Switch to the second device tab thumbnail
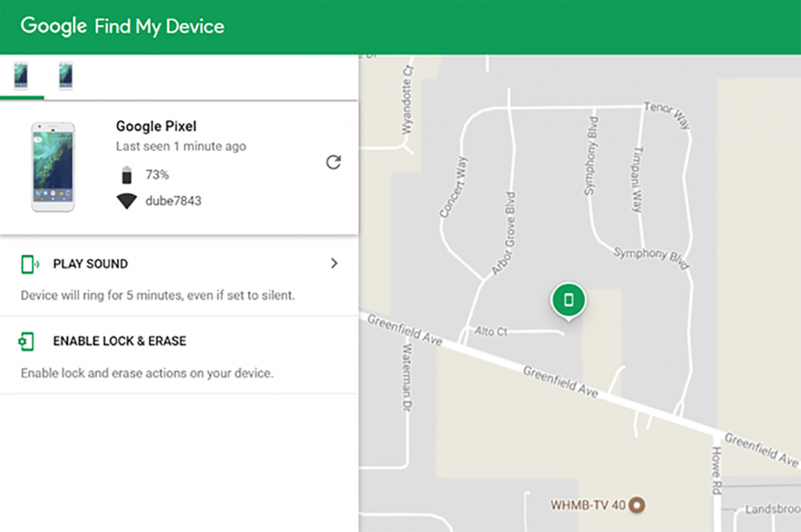This screenshot has height=532, width=801. pos(66,76)
